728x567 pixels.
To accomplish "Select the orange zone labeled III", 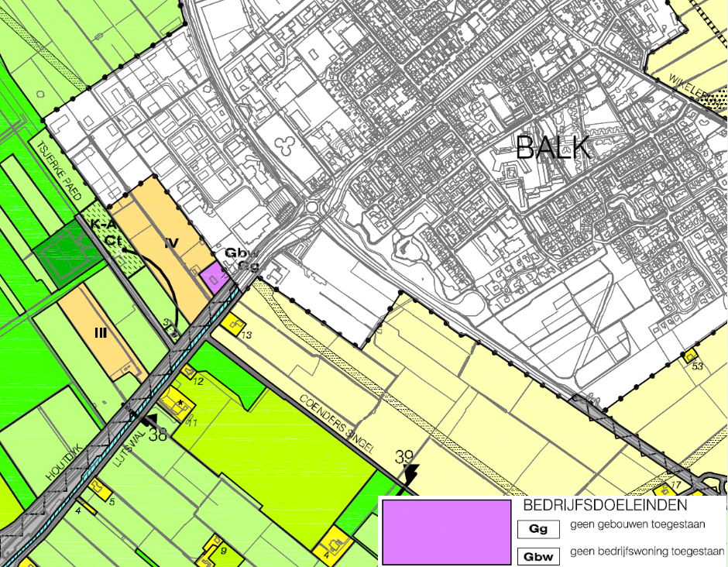I will (100, 332).
